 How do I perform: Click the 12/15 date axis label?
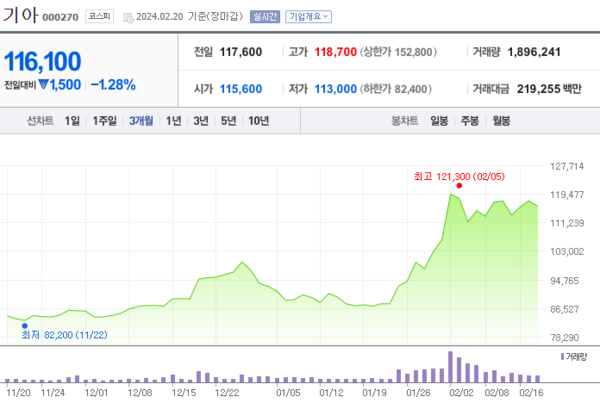tap(184, 393)
